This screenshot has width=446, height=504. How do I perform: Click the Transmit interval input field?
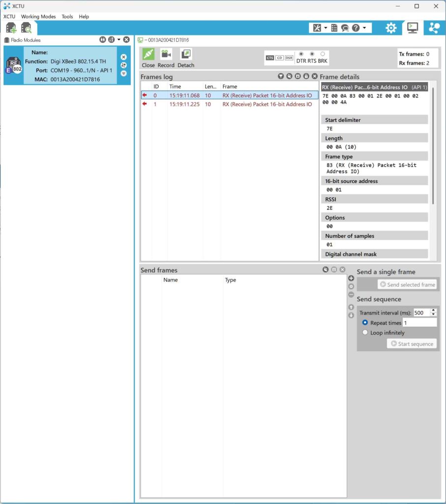421,313
